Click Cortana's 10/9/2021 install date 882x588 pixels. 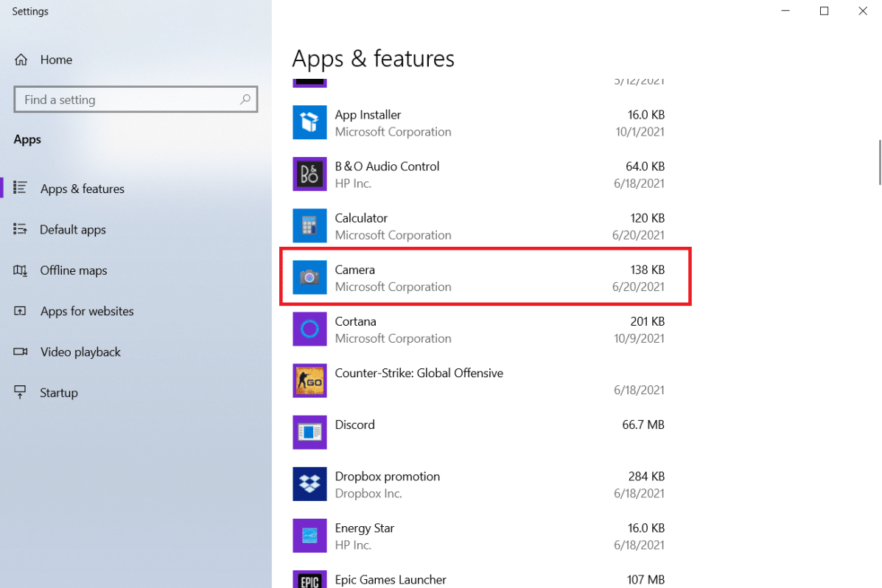coord(639,339)
